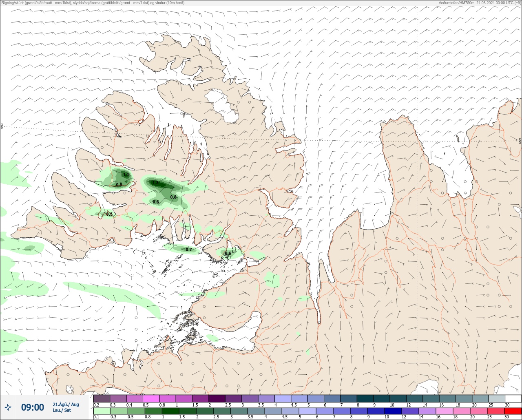Click the date text '21.Ágú./ Aug'

coord(66,405)
